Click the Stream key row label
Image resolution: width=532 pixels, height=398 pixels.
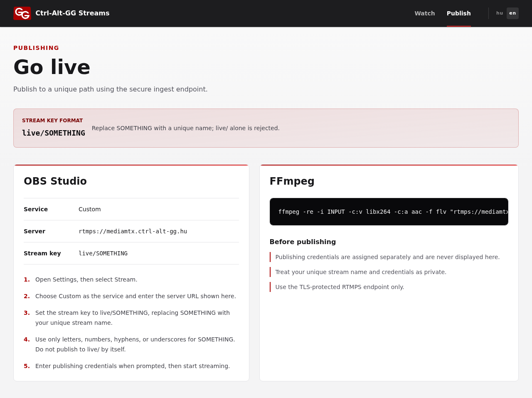[42, 253]
